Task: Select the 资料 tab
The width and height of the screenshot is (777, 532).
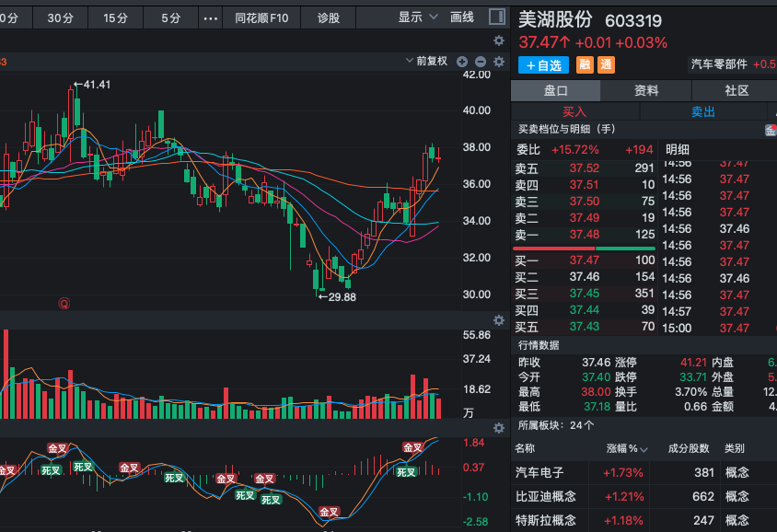Action: pyautogui.click(x=646, y=90)
